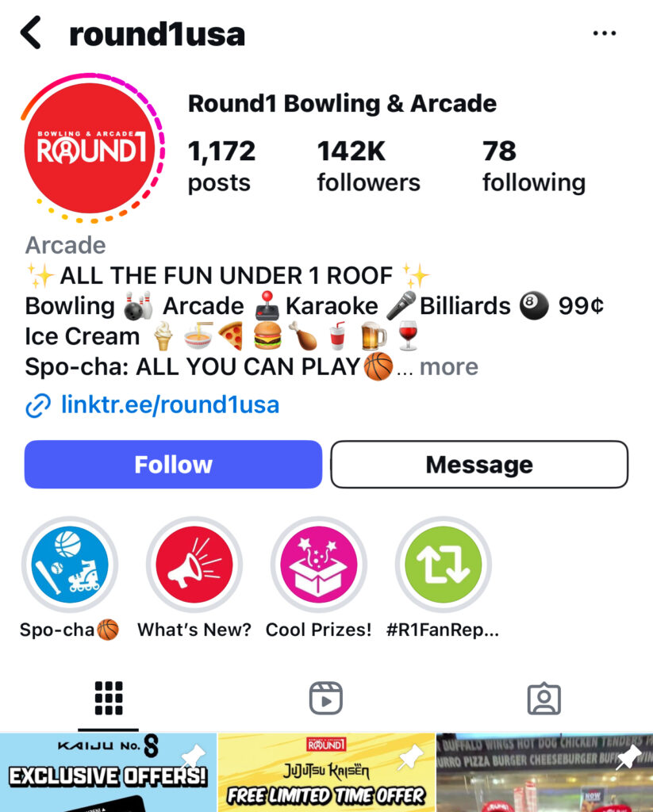Image resolution: width=653 pixels, height=812 pixels.
Task: View the Round1 profile picture story
Action: pos(93,148)
